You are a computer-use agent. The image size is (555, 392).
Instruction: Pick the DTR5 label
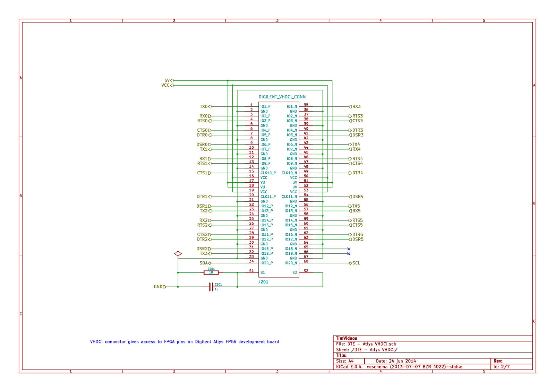point(356,235)
